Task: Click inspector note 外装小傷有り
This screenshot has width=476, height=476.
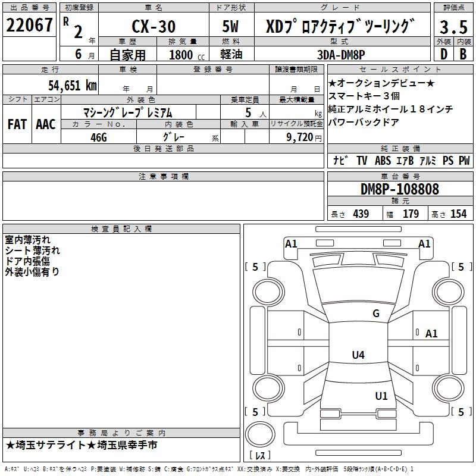Action: coord(32,272)
